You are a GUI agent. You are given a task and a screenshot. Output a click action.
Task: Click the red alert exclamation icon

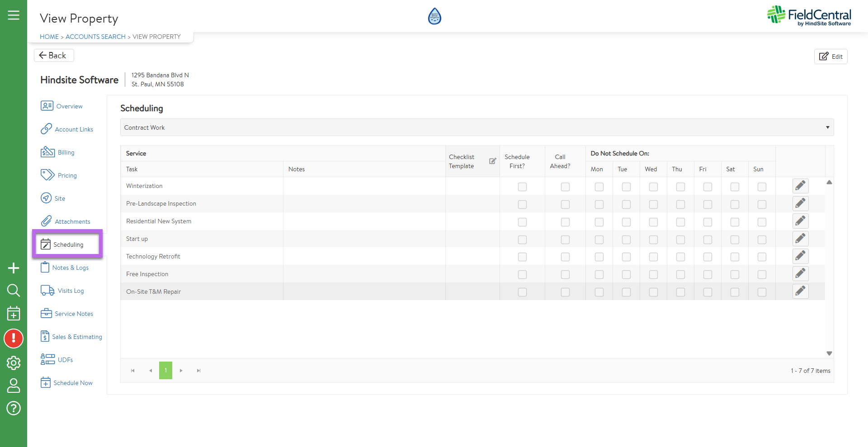(x=14, y=339)
